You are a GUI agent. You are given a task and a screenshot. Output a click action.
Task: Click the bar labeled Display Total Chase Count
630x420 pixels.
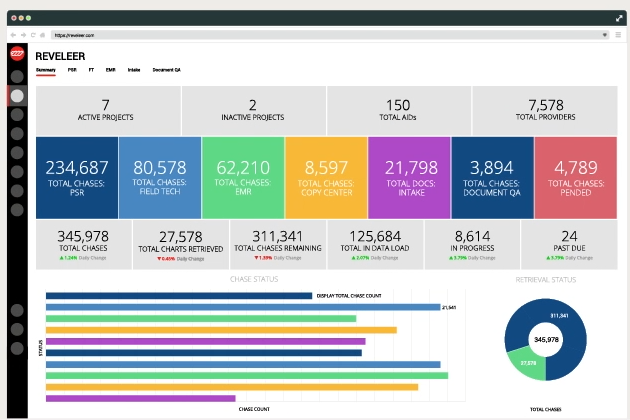[179, 296]
